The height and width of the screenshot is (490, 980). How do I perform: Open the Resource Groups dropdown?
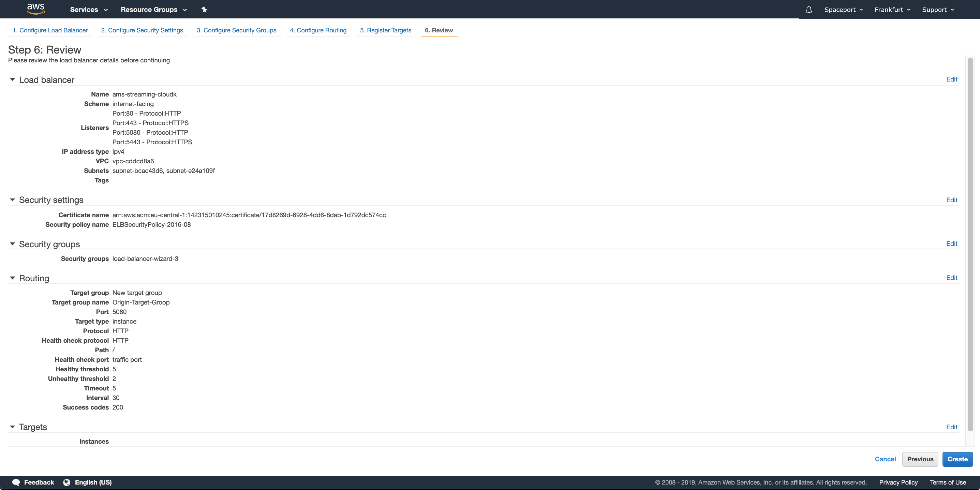point(153,10)
